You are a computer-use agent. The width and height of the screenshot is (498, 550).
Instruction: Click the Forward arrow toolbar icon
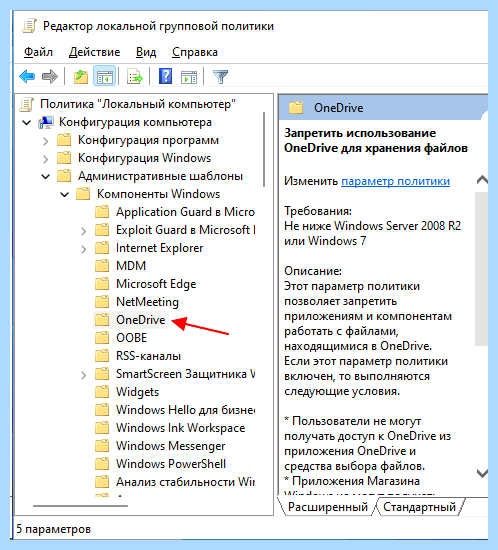(x=49, y=76)
